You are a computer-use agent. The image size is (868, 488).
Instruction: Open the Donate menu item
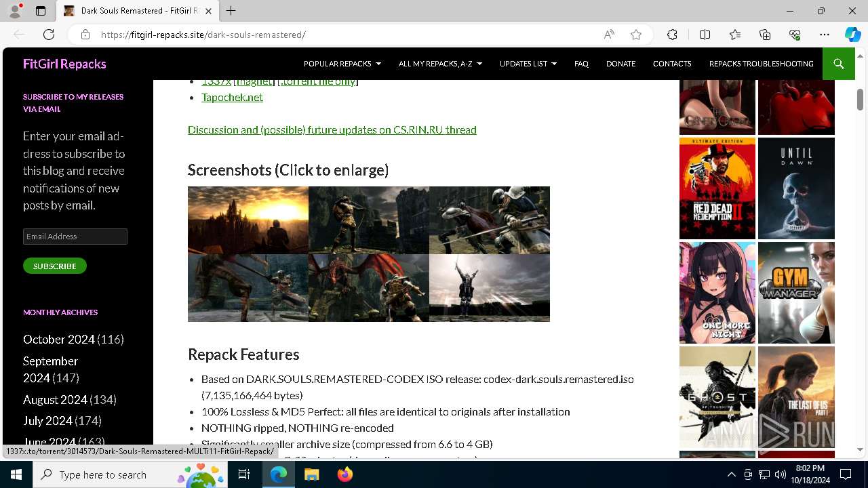(x=620, y=64)
